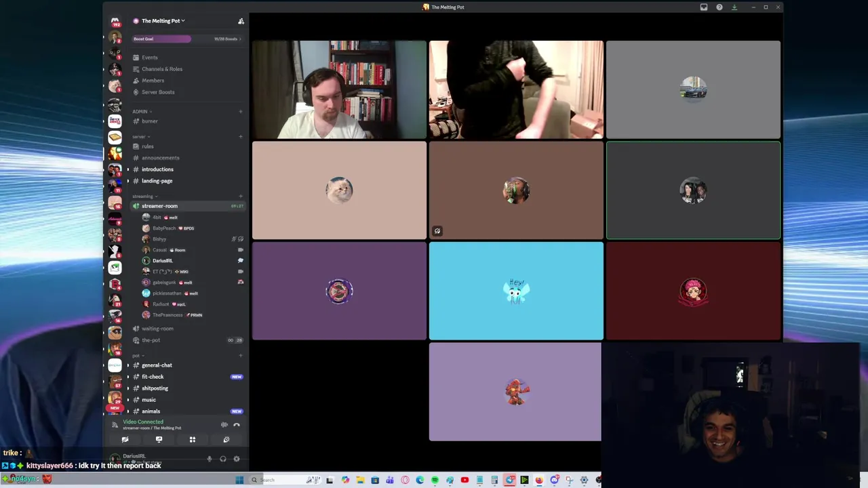The image size is (868, 488).
Task: Add a channel to streaming category
Action: [241, 196]
